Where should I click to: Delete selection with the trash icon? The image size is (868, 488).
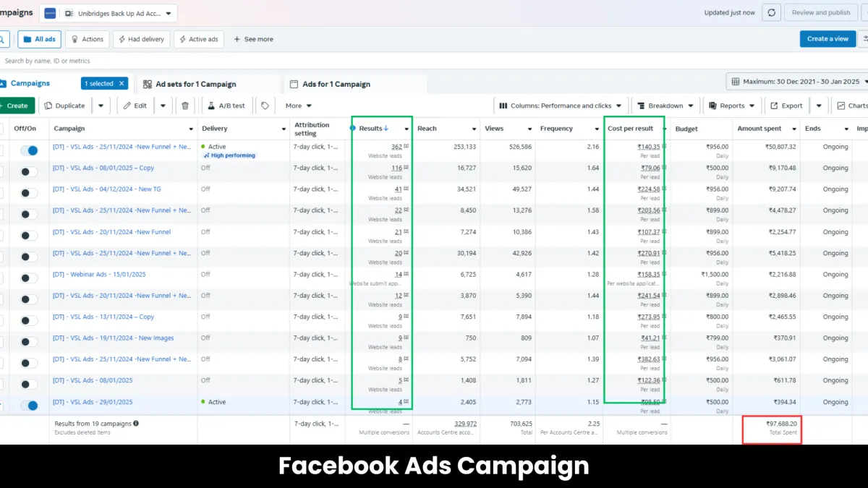pyautogui.click(x=185, y=106)
